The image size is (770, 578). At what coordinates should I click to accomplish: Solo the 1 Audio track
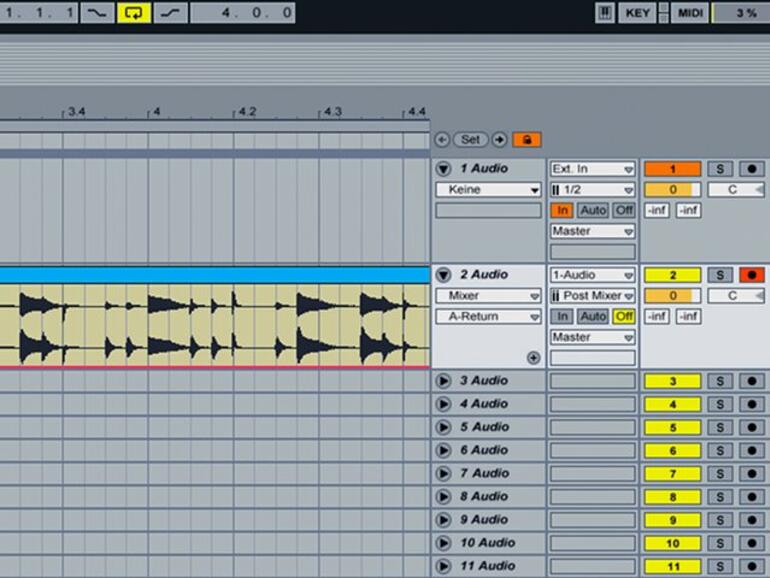pyautogui.click(x=719, y=168)
